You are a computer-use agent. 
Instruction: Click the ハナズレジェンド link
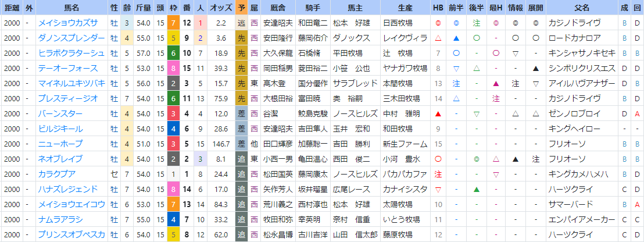click(68, 190)
